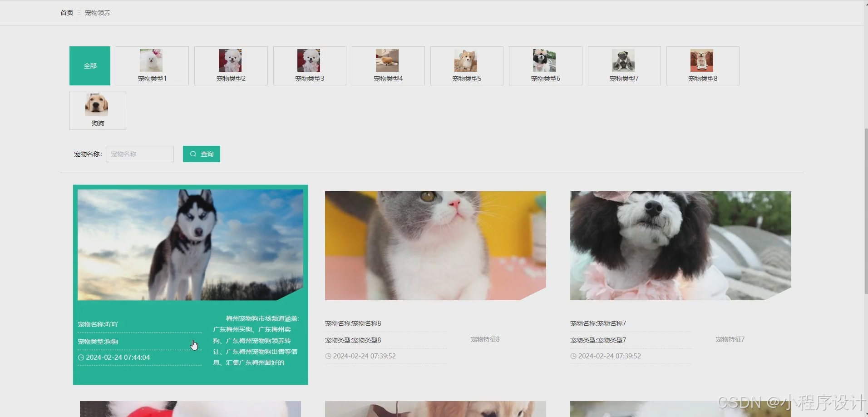This screenshot has width=868, height=417.
Task: Click 宠物领养 in the breadcrumb
Action: tap(98, 13)
